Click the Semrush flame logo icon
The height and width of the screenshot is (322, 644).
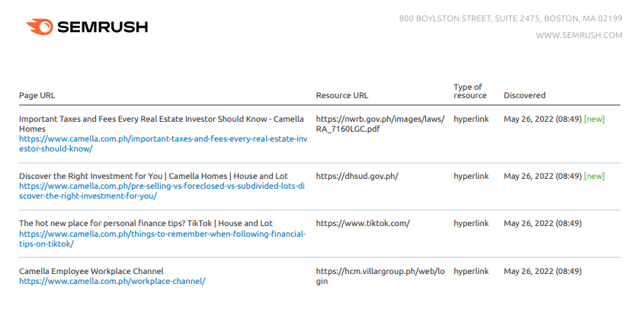[40, 27]
